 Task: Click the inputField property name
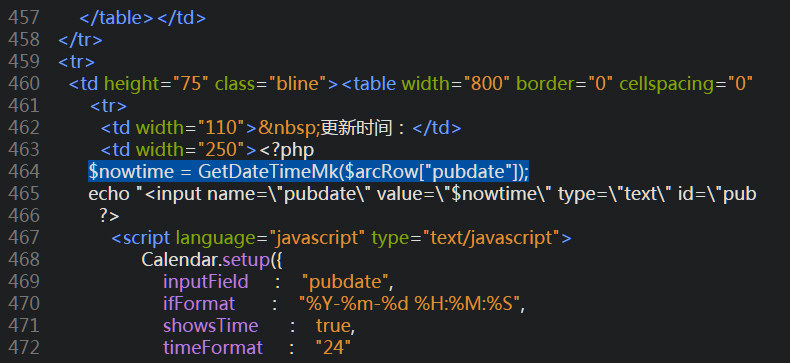[206, 282]
